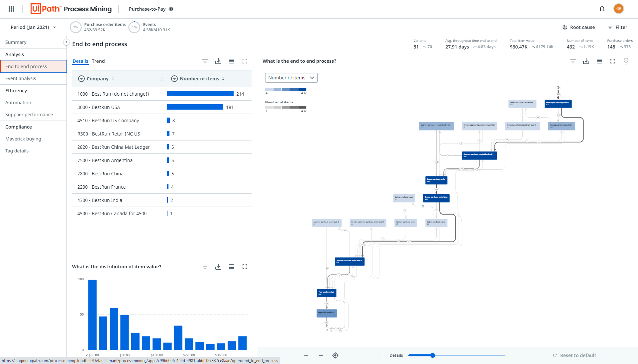The width and height of the screenshot is (638, 364).
Task: Click the tallest bar in item value chart
Action: [92, 315]
